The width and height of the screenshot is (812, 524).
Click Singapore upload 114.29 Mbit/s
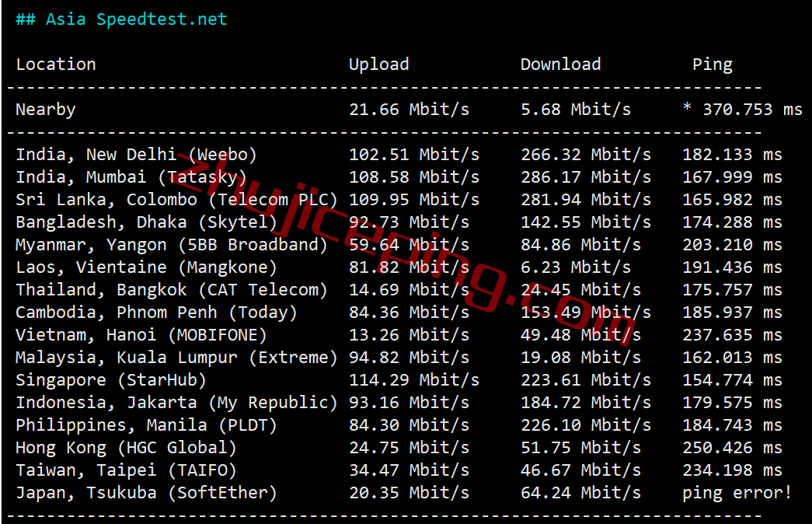(414, 380)
